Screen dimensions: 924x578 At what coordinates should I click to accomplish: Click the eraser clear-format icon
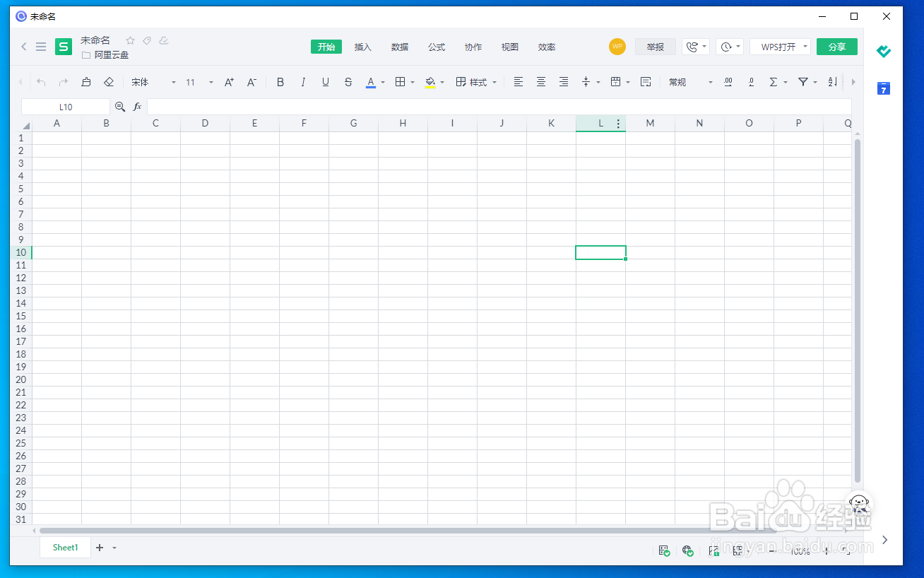click(109, 82)
